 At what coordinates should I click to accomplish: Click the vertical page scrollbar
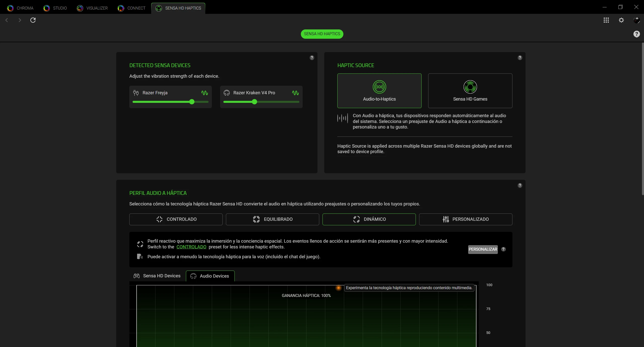(x=642, y=119)
